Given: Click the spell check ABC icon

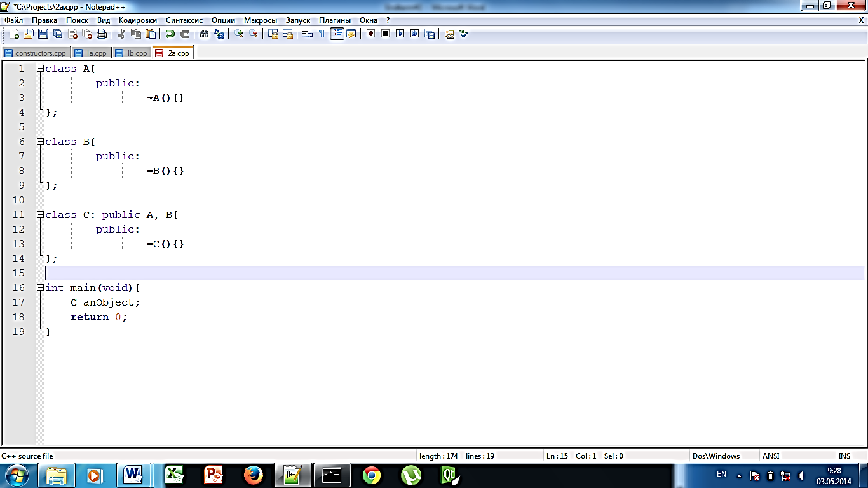Looking at the screenshot, I should [463, 34].
